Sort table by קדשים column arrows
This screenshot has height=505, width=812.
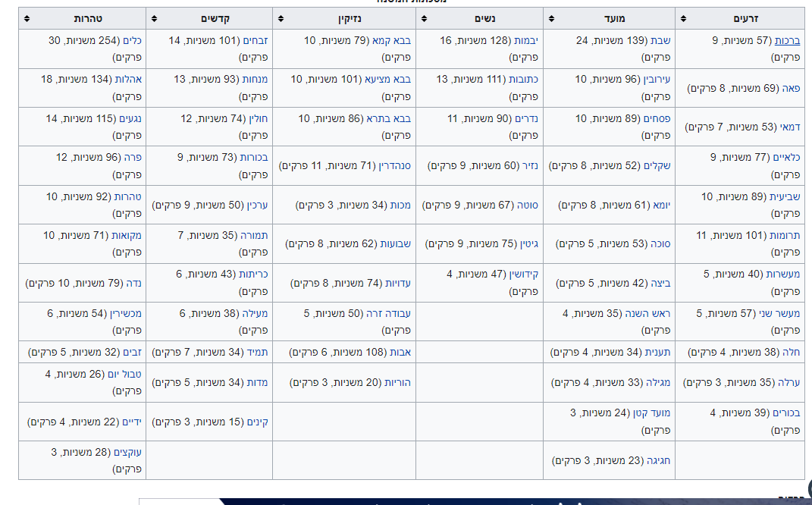coord(154,19)
